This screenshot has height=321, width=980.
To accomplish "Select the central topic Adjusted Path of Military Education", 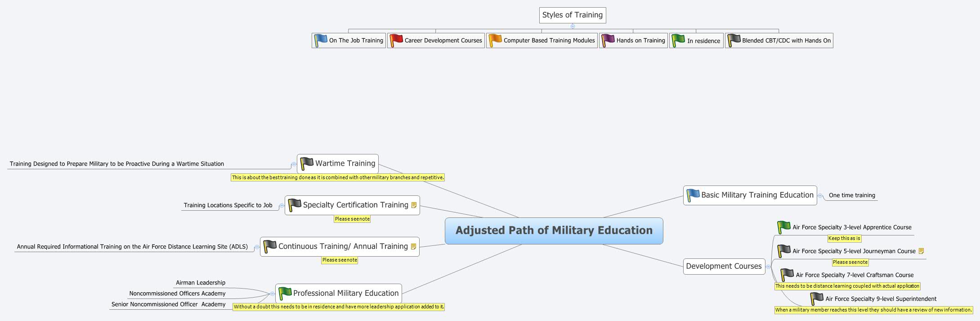I will click(554, 231).
